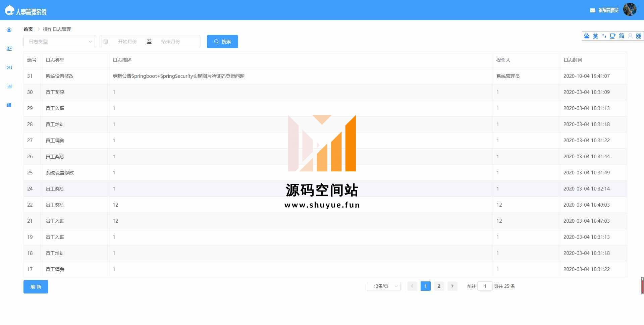Click the vertical page scrollbar thumb

pyautogui.click(x=642, y=285)
